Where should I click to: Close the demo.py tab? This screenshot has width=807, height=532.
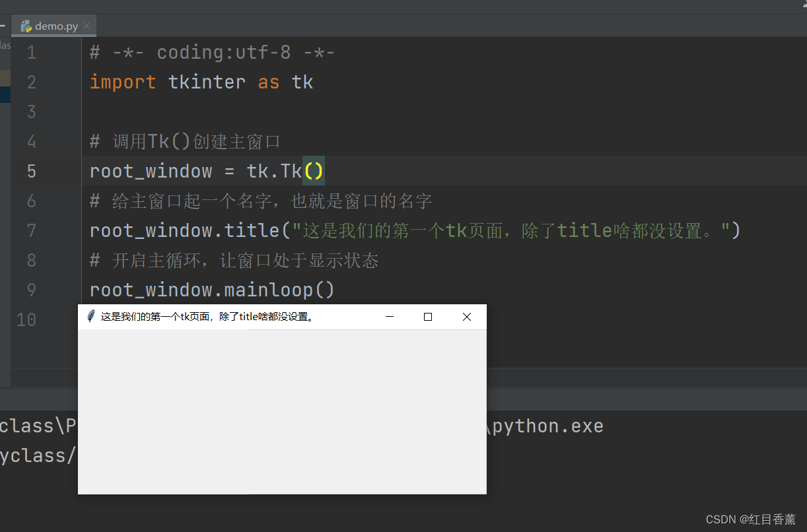[x=87, y=26]
